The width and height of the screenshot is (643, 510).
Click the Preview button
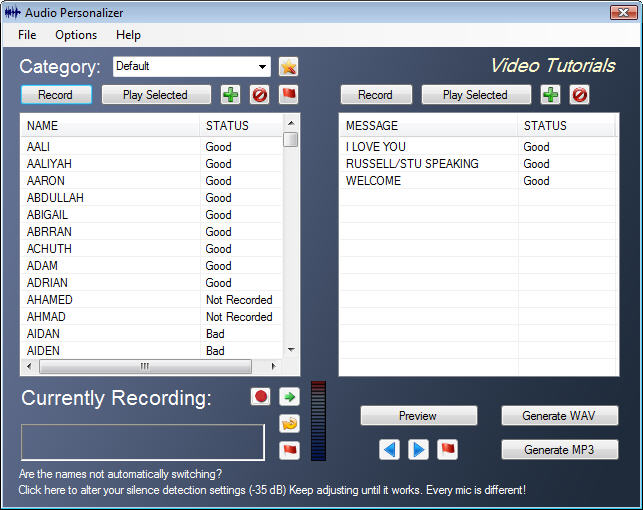pyautogui.click(x=418, y=416)
